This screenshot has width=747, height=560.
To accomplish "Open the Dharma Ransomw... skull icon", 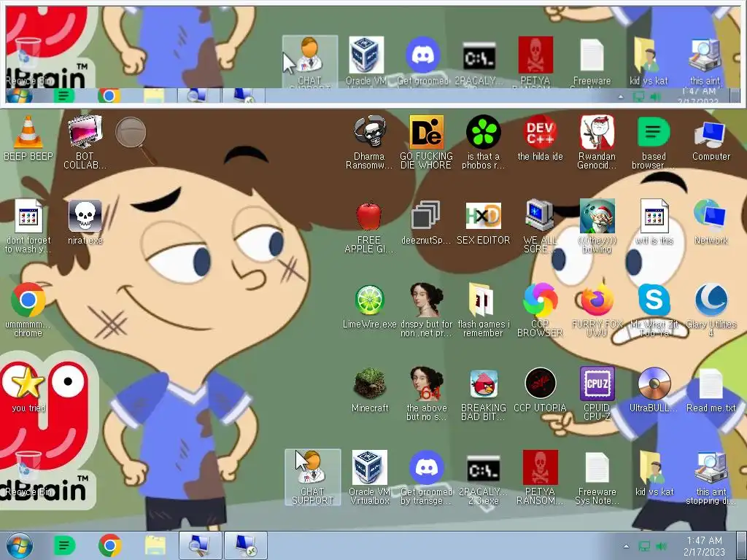I will click(369, 142).
